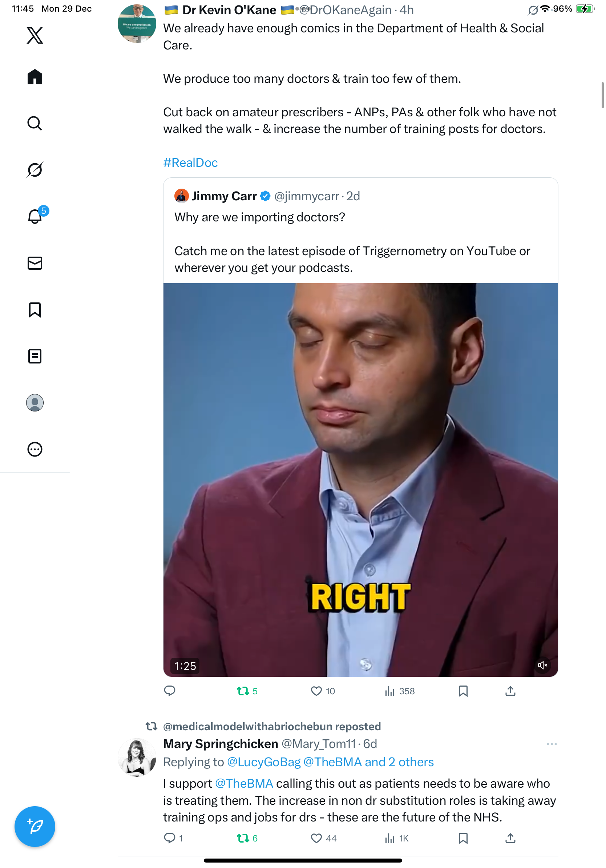This screenshot has width=606, height=868.
Task: Share Dr Kevin O'Kane's post
Action: coord(510,691)
